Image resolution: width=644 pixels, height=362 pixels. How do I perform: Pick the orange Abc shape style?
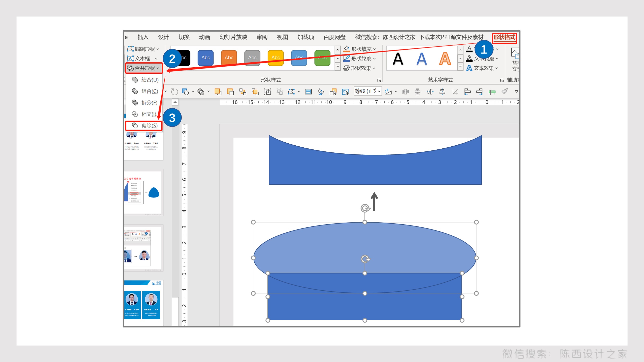pyautogui.click(x=229, y=58)
